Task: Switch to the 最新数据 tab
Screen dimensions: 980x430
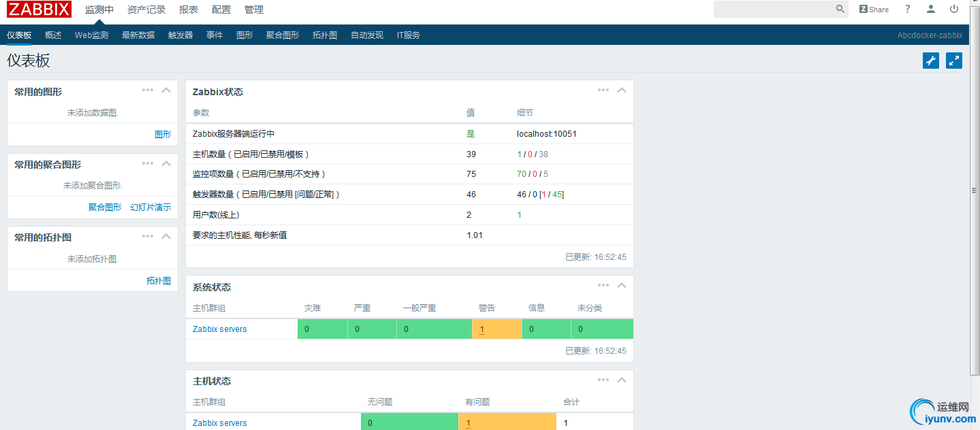Action: 138,35
